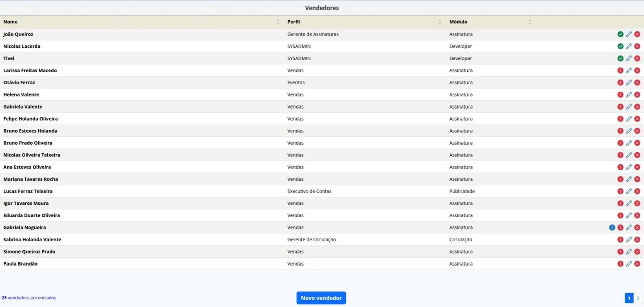The height and width of the screenshot is (307, 644).
Task: Remove Bruno Esteves Holanda with red X
Action: pyautogui.click(x=637, y=131)
